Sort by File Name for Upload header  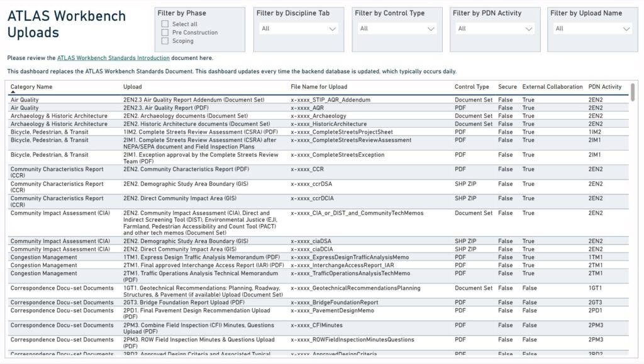[318, 87]
